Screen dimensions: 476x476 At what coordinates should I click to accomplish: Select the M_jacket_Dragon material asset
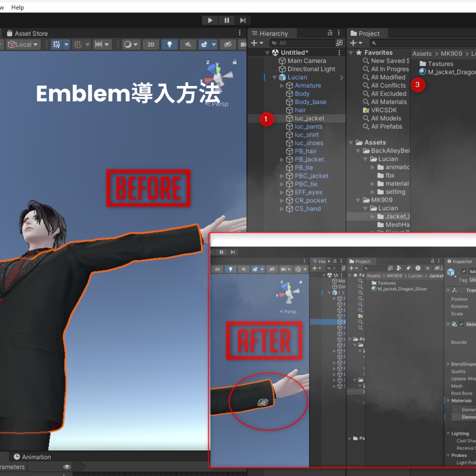(447, 72)
